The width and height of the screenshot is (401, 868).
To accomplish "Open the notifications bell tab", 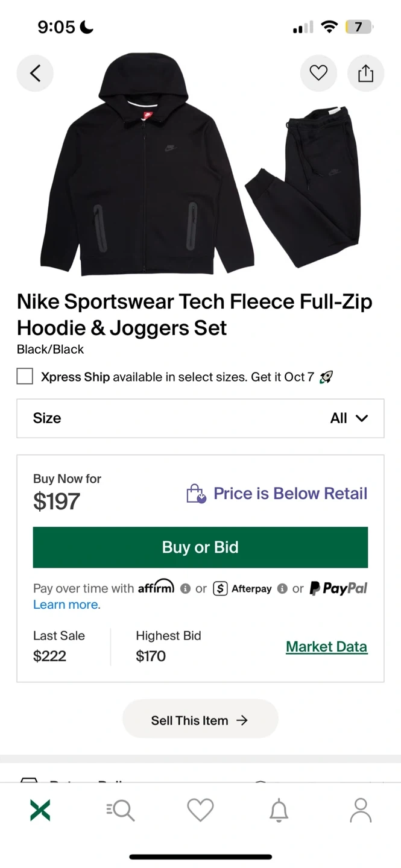I will [x=279, y=810].
